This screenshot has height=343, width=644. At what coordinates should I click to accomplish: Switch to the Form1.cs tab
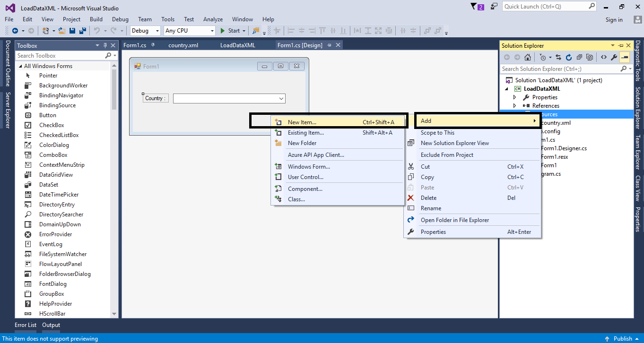135,45
